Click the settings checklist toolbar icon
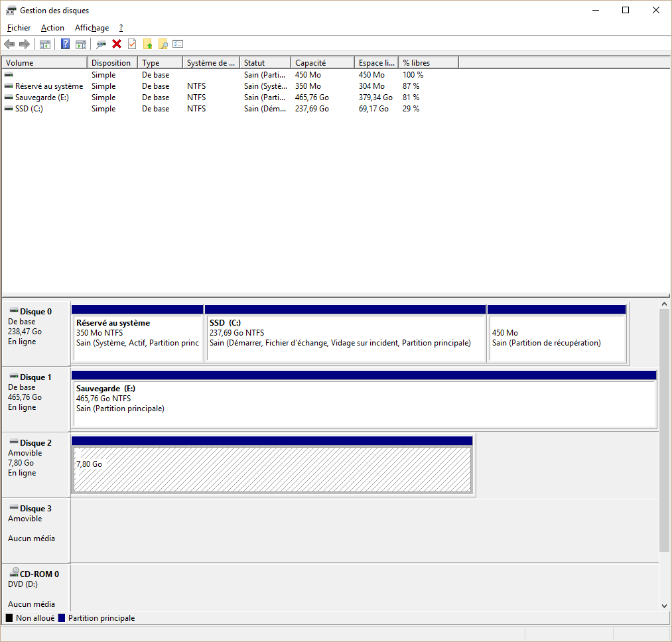 [x=178, y=44]
